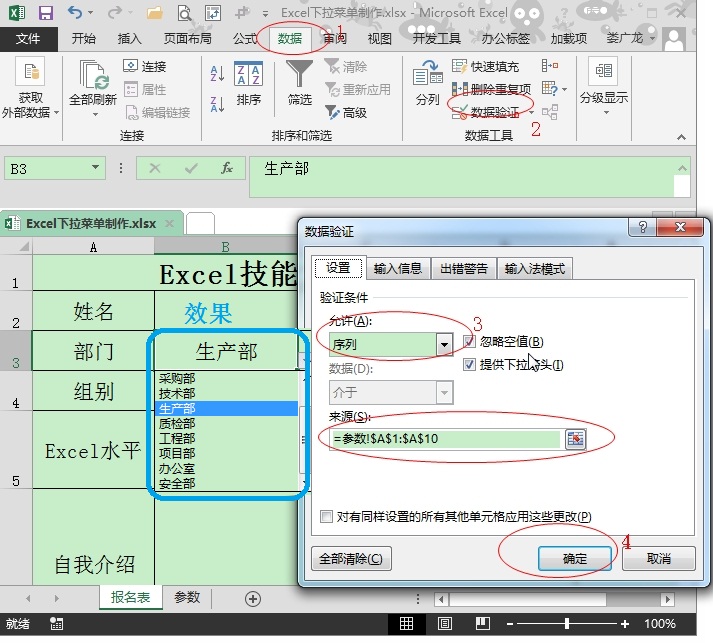The height and width of the screenshot is (643, 713).
Task: Switch to Normal view in status bar
Action: coord(407,623)
